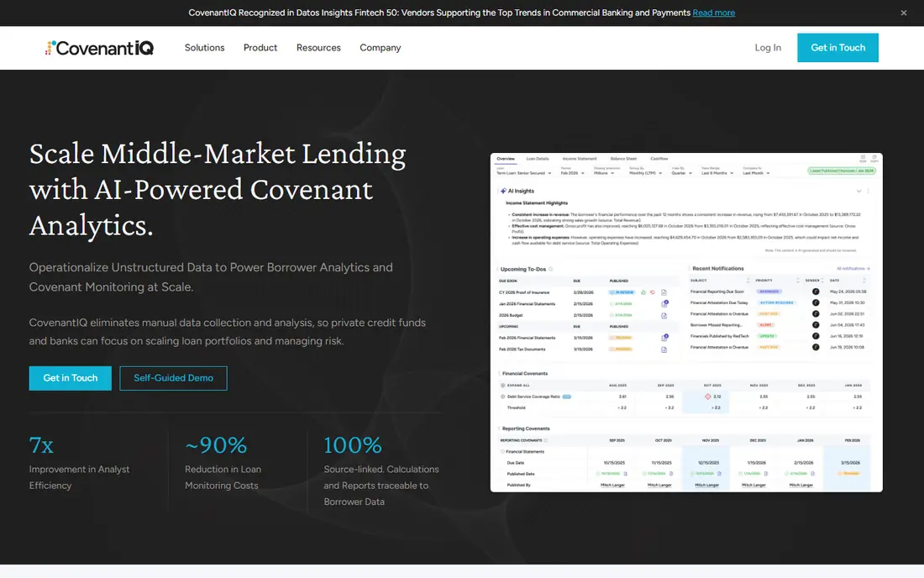Switch to the Loan Details tab
924x578 pixels.
pos(537,159)
